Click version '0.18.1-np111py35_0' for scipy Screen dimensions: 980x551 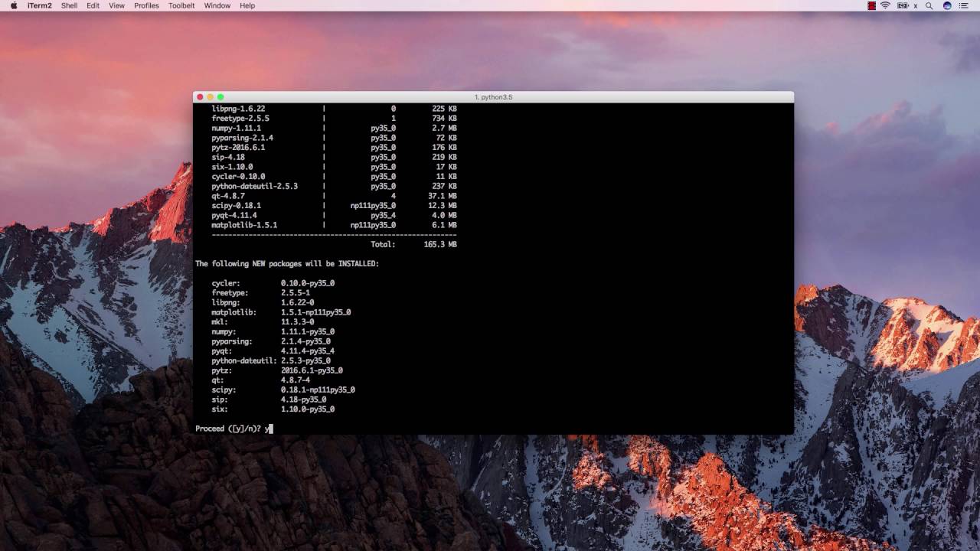tap(318, 390)
